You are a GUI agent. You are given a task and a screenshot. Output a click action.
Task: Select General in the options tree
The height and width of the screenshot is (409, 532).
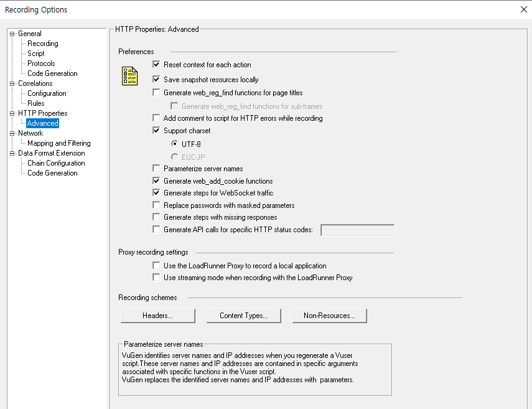click(x=30, y=34)
